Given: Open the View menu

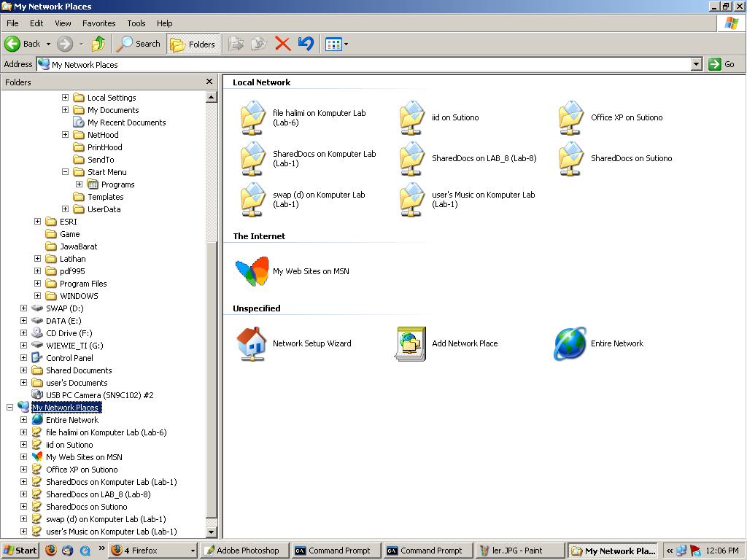Looking at the screenshot, I should click(x=63, y=23).
